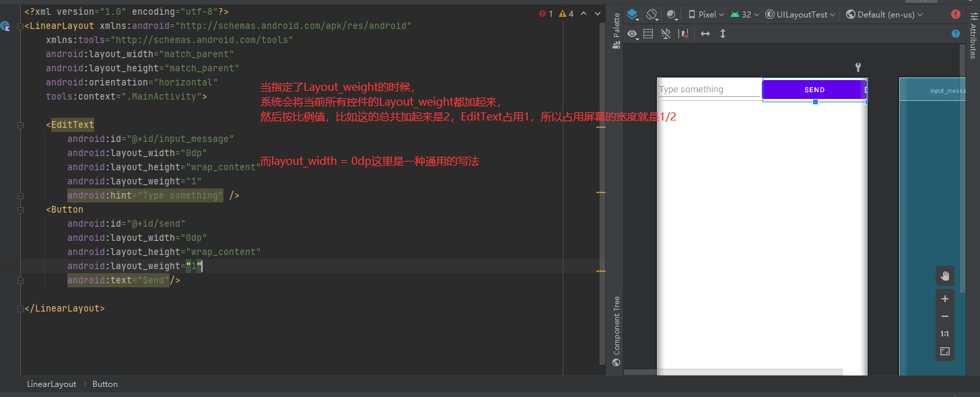Open the API 32 version dropdown
Screen dimensions: 980x397
coord(744,14)
